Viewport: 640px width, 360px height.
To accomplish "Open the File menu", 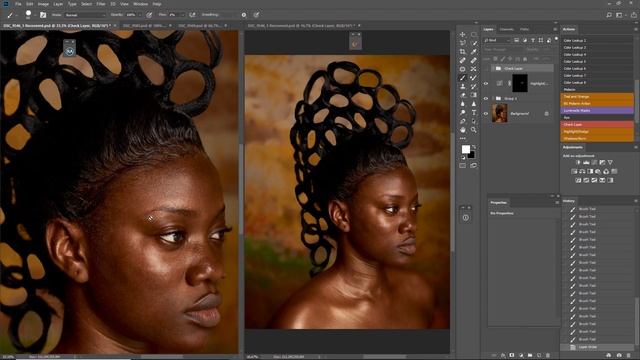I will 18,4.
